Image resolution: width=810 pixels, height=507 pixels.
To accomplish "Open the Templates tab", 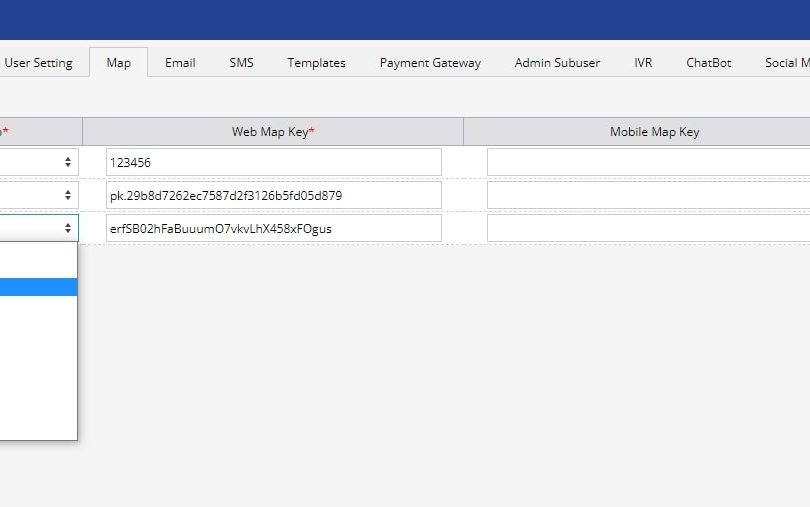I will click(x=316, y=63).
